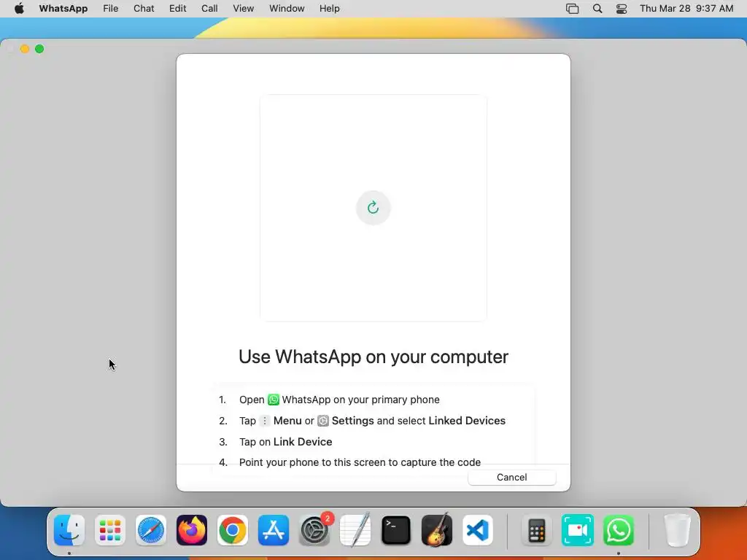Viewport: 747px width, 560px height.
Task: Open the screen recorder app in Dock
Action: pos(578,530)
